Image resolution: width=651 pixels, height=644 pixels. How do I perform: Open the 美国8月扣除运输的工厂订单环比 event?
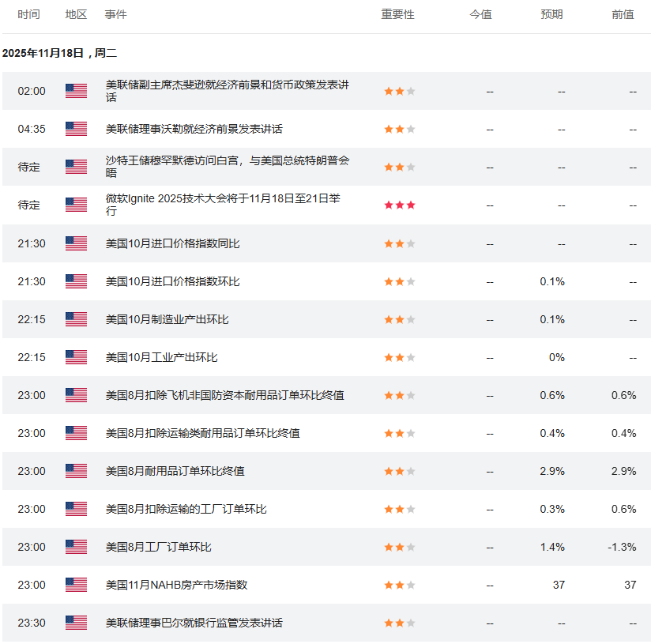click(186, 509)
